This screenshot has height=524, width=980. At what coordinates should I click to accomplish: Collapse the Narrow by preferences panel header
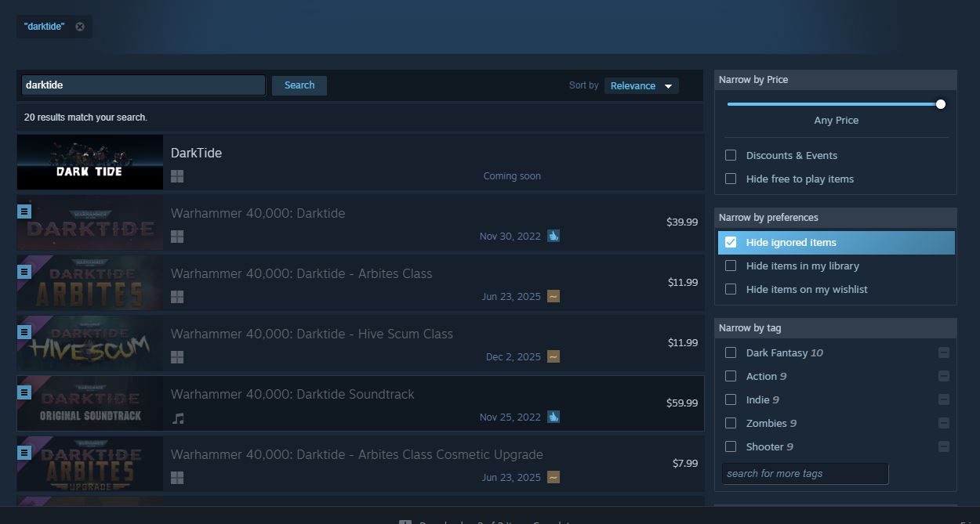836,218
